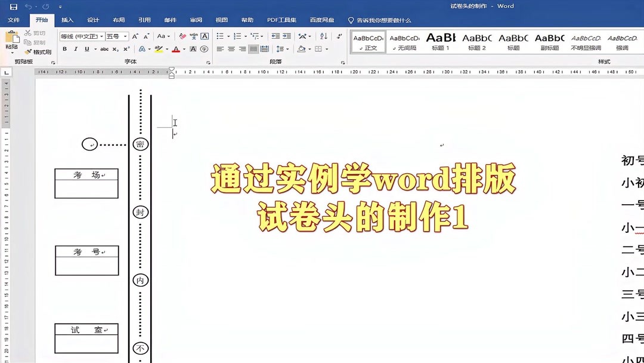Image resolution: width=644 pixels, height=363 pixels.
Task: Click the sort ascending icon
Action: 324,36
